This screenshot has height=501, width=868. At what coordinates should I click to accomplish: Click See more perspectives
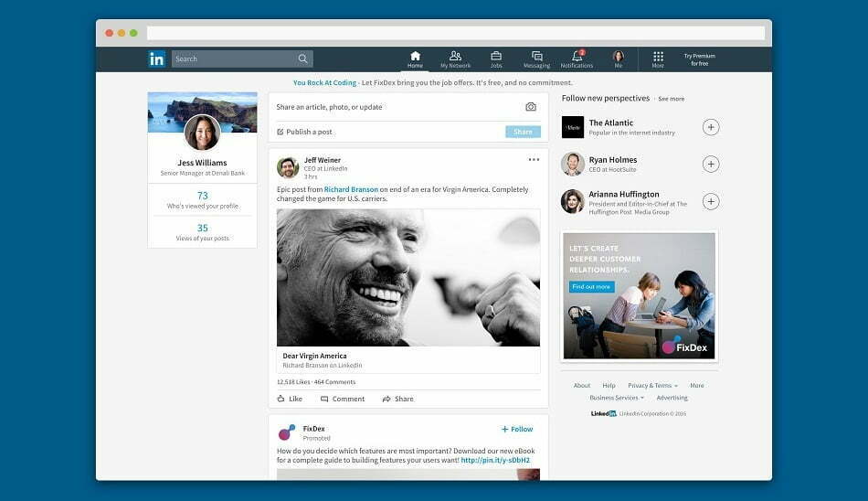point(671,99)
